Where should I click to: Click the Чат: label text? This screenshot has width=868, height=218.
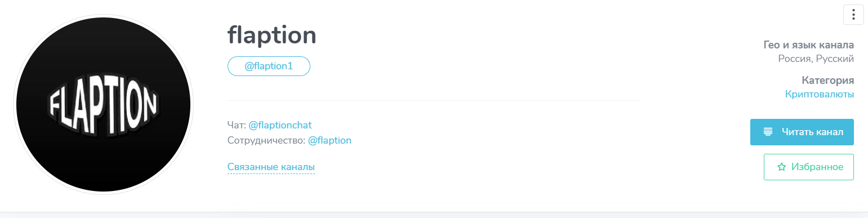click(x=237, y=124)
